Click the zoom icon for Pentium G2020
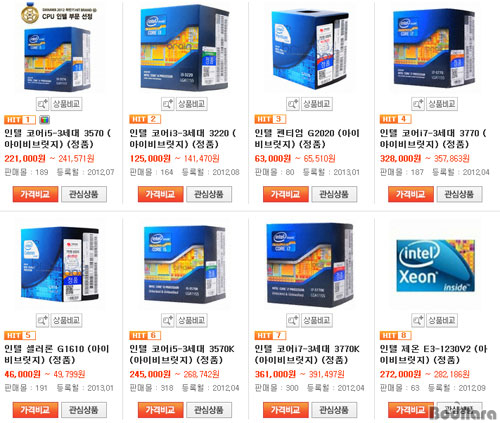This screenshot has height=423, width=500. coord(293,104)
